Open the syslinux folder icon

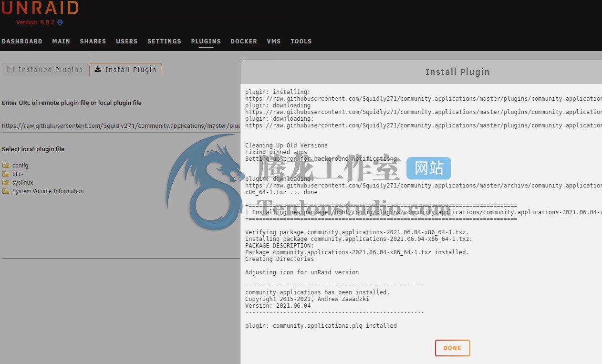(x=6, y=183)
